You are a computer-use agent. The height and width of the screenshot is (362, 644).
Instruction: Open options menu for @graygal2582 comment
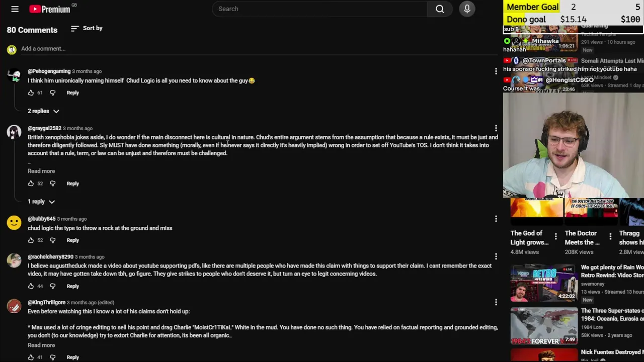pos(496,129)
